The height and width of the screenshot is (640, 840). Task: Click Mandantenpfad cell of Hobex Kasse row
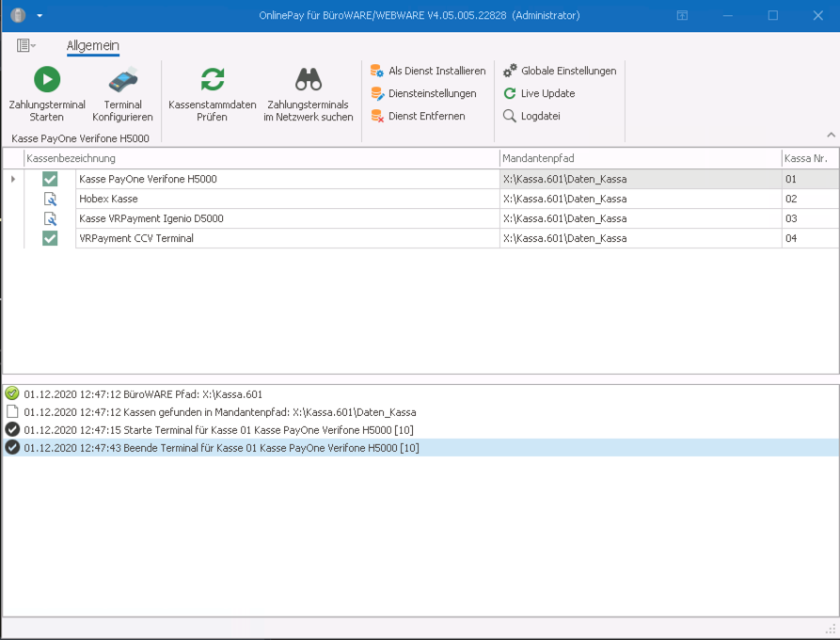641,199
